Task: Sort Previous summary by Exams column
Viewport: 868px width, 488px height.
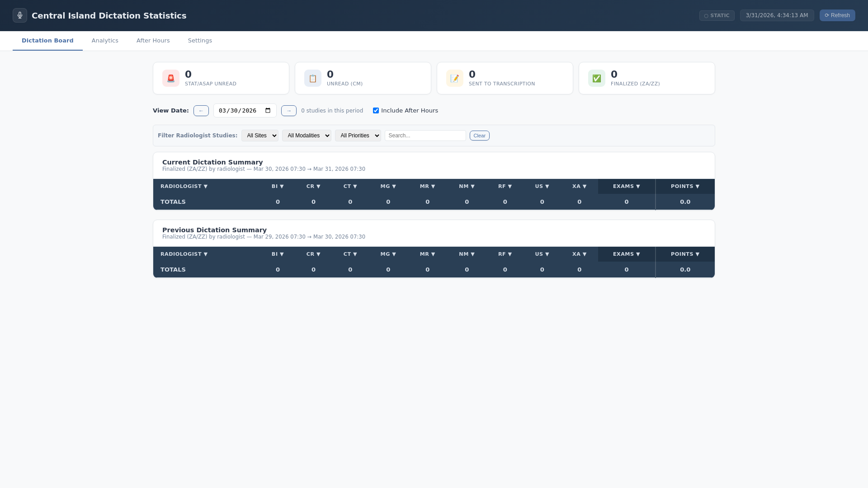Action: click(x=627, y=254)
